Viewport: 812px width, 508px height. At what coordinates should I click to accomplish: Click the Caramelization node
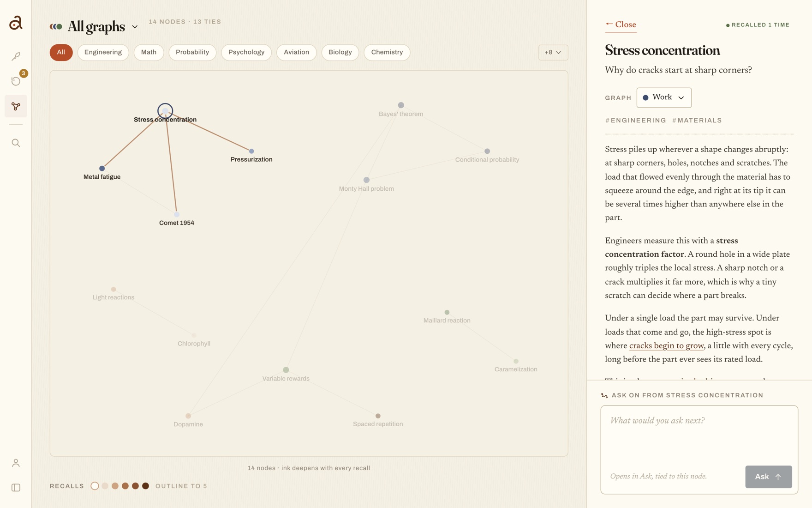pos(516,361)
